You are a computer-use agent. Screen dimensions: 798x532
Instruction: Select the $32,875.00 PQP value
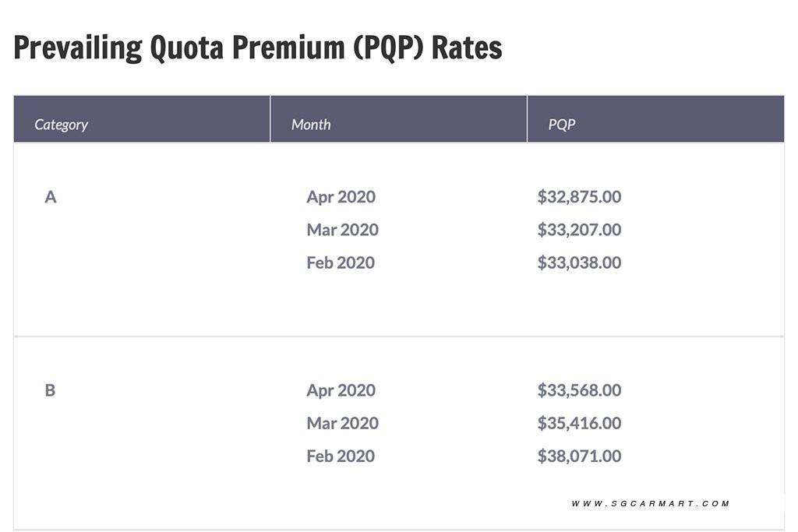click(x=579, y=197)
